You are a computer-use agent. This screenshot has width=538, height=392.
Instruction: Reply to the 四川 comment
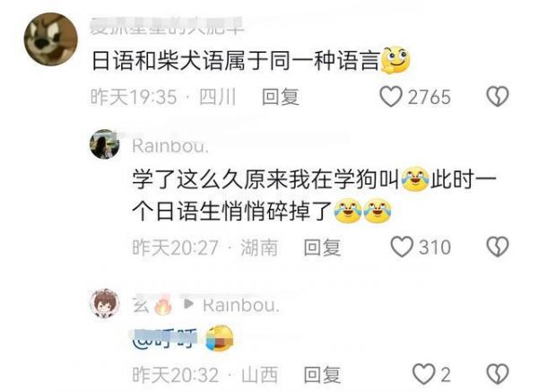click(x=281, y=97)
